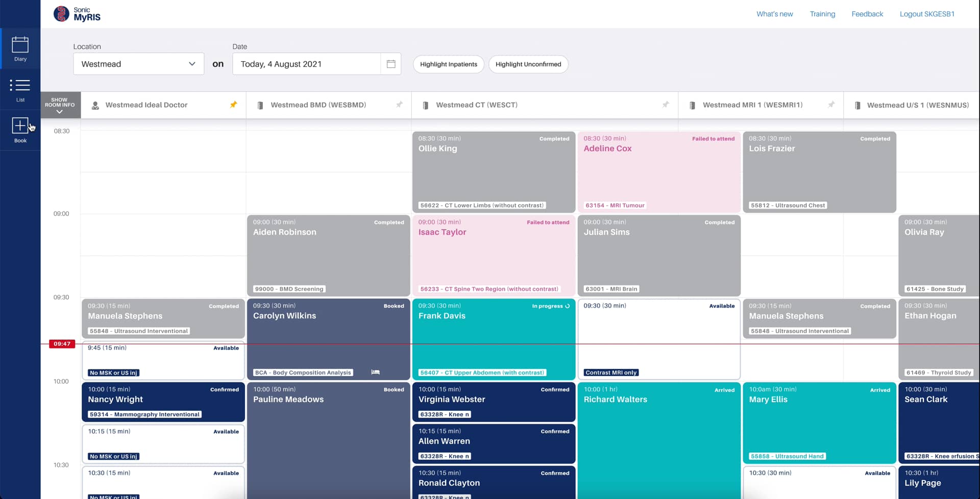Viewport: 980px width, 499px height.
Task: Pin the Westmead CT column
Action: coord(666,105)
